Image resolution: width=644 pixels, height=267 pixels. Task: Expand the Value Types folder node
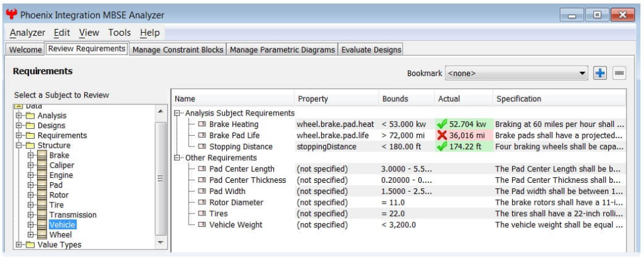18,245
